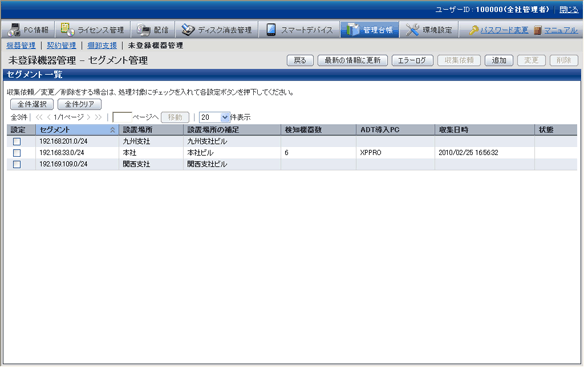Open the ライセンス管理 tab
Image resolution: width=584 pixels, height=367 pixels.
pyautogui.click(x=93, y=30)
